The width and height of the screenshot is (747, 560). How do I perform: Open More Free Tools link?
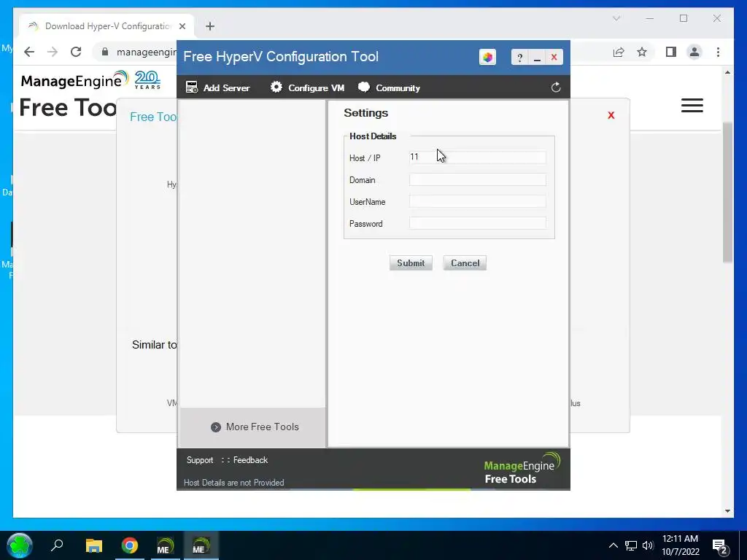255,427
